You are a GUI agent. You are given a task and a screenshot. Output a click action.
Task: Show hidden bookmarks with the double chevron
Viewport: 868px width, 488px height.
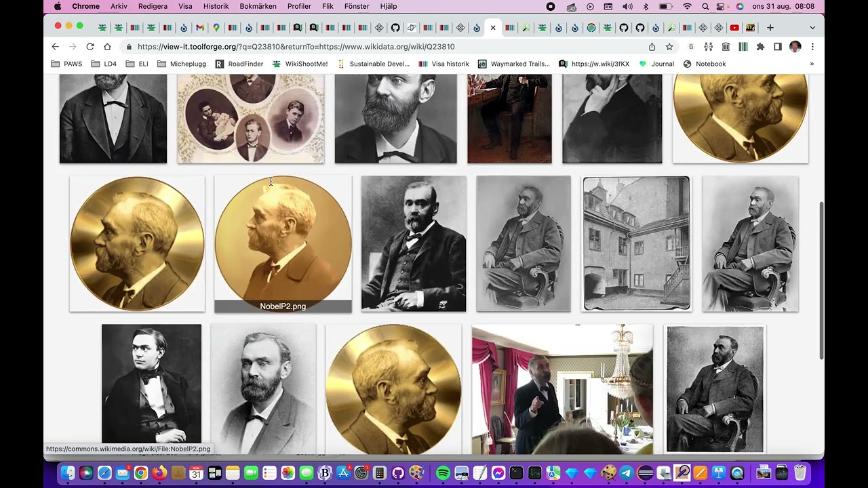[x=812, y=64]
